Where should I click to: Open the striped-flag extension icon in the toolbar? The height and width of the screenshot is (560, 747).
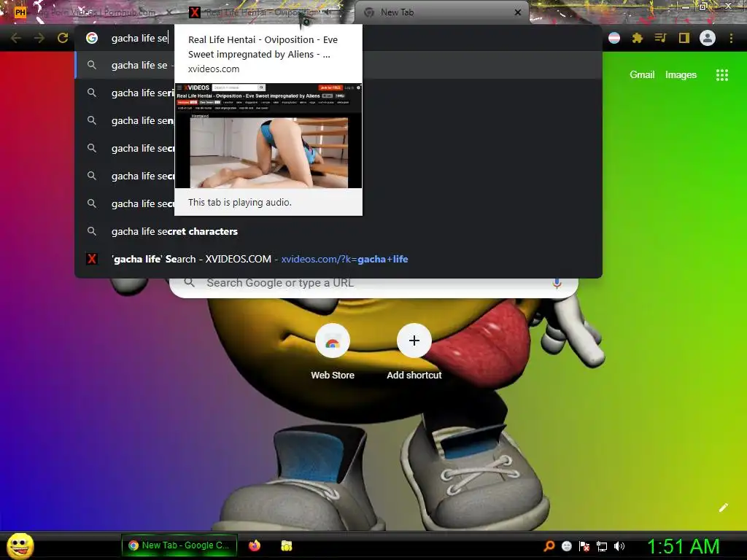tap(614, 38)
